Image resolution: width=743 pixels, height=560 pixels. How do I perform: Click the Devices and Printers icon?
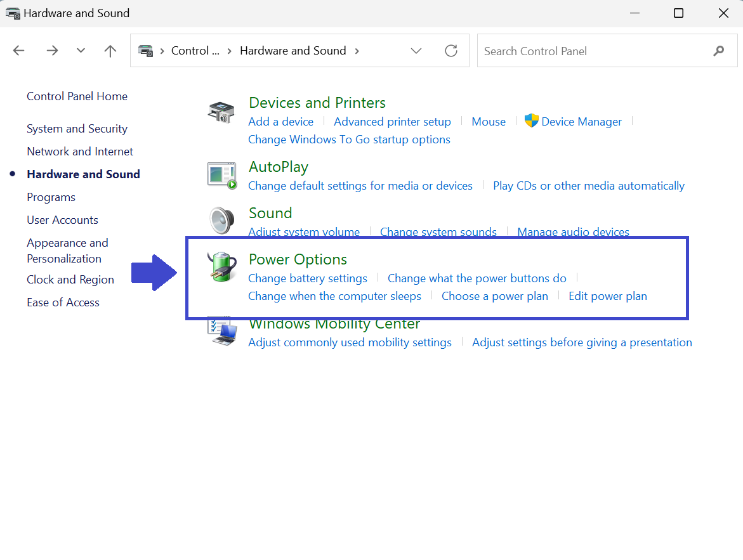[x=221, y=112]
